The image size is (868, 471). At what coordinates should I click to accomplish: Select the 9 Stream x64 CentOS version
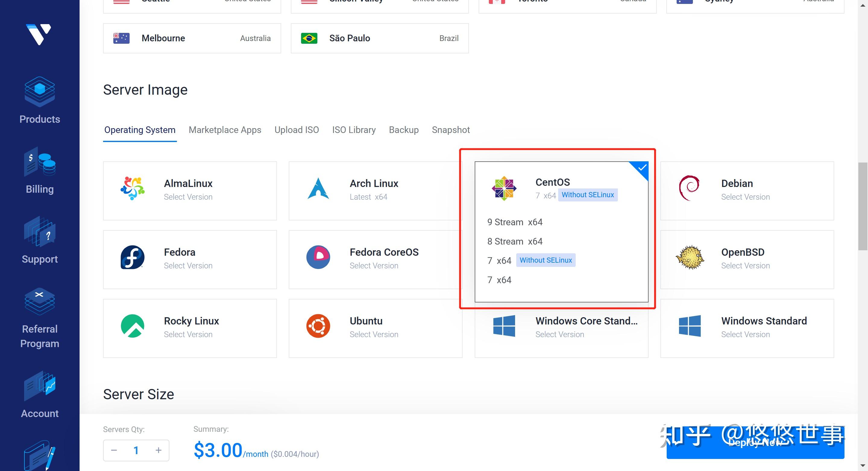[515, 222]
